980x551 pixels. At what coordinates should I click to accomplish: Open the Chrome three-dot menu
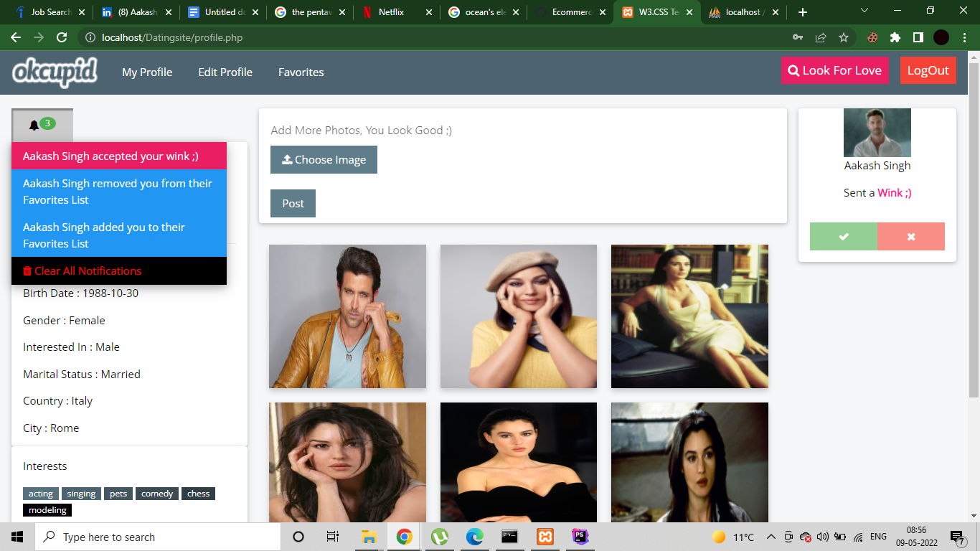click(964, 36)
